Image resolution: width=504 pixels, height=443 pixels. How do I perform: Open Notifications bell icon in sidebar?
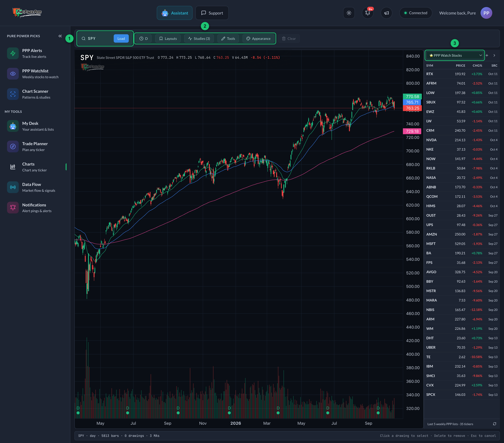(13, 208)
